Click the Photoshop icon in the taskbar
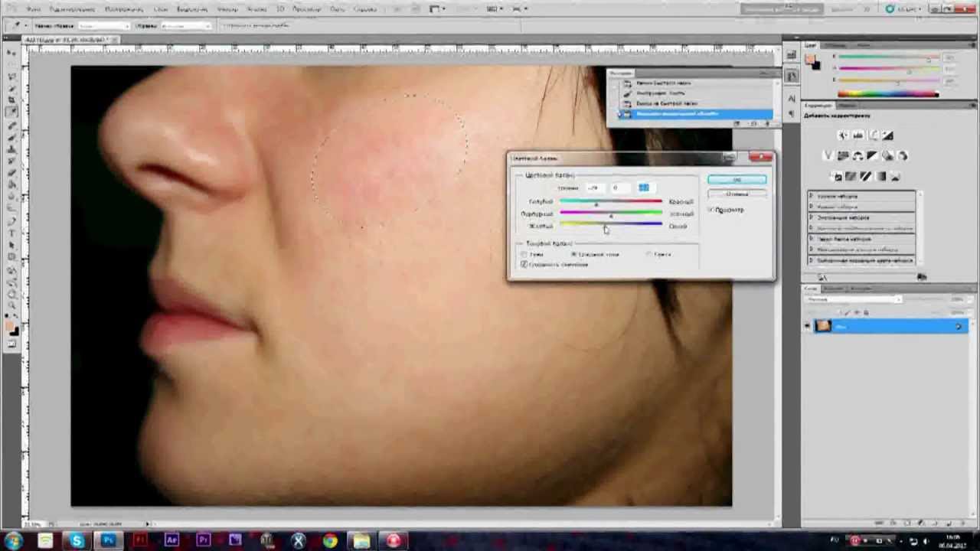The image size is (980, 551). 108,542
